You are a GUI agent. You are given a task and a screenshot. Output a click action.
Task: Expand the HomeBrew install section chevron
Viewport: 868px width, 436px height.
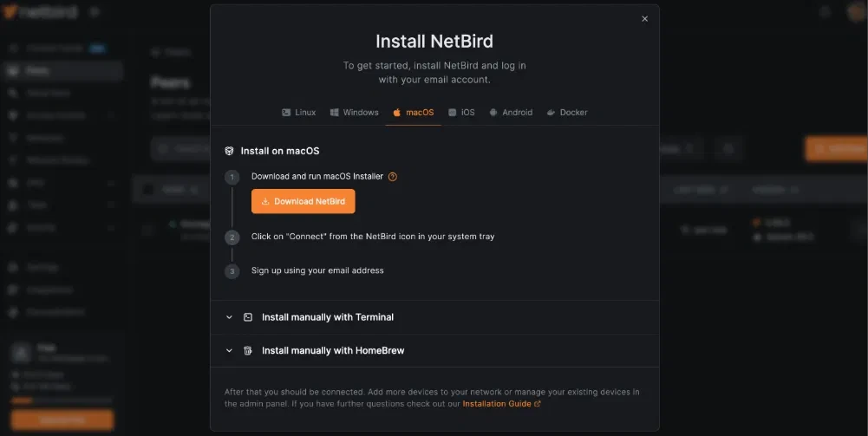point(229,351)
